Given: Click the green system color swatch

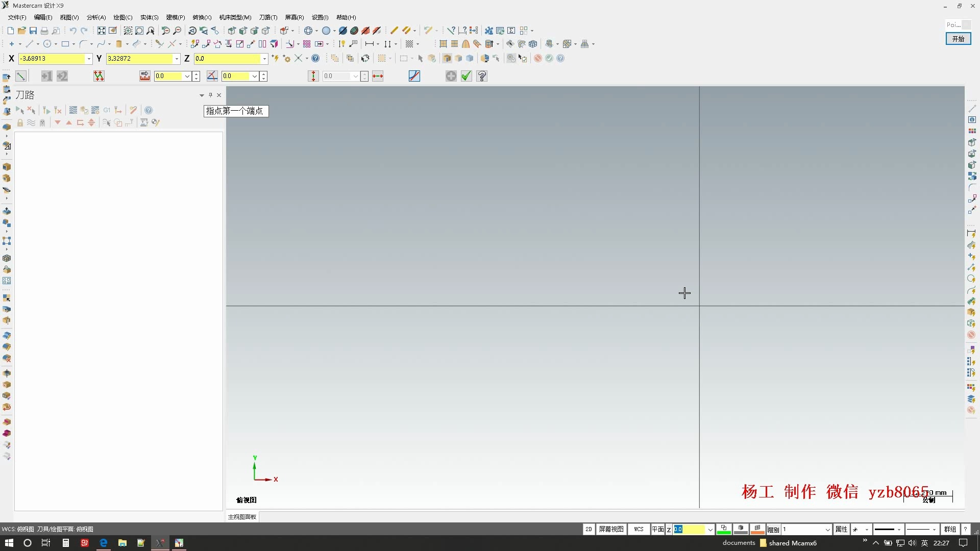Looking at the screenshot, I should [723, 530].
